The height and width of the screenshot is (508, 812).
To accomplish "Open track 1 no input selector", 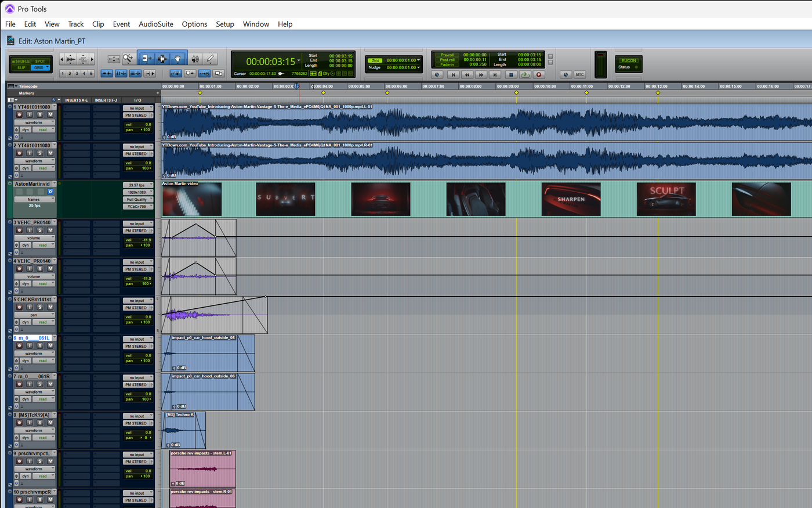I will point(137,108).
